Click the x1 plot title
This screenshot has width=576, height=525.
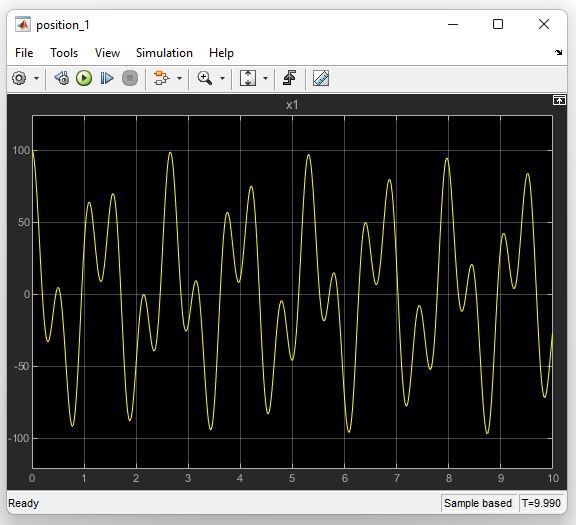pos(292,105)
